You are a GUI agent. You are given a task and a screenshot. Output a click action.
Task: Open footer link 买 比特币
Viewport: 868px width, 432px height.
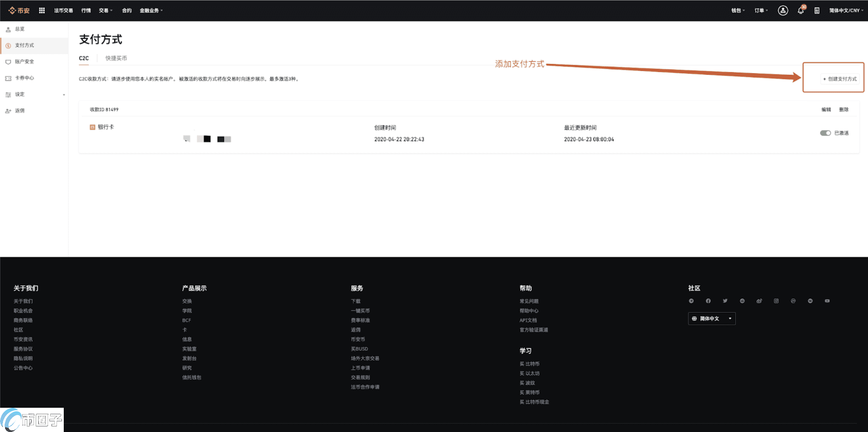click(x=529, y=364)
